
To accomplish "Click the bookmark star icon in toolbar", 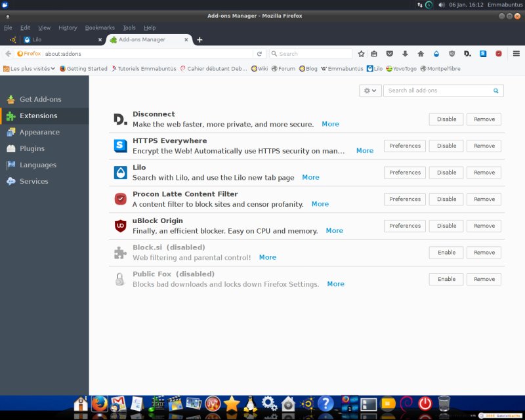I will (x=361, y=54).
